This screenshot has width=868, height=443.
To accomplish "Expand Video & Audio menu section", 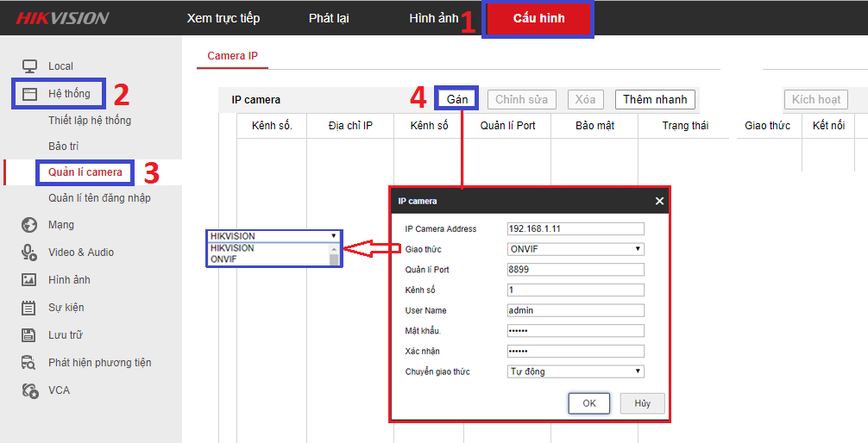I will click(81, 253).
